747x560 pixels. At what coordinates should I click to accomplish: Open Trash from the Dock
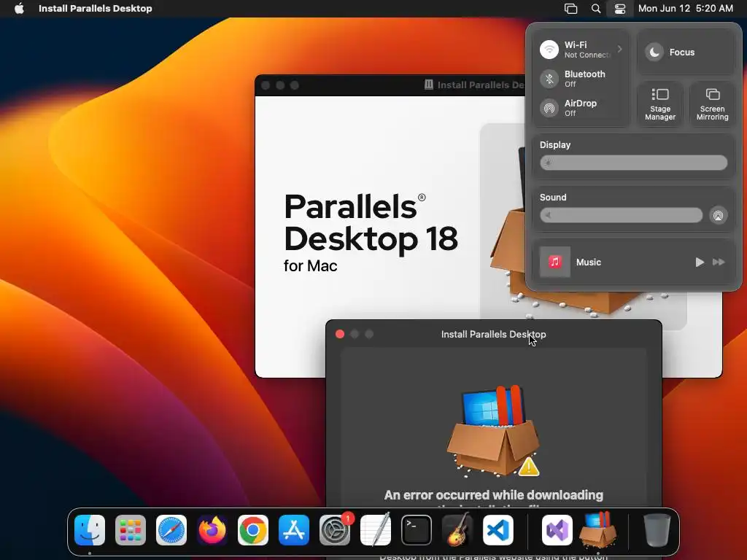657,530
